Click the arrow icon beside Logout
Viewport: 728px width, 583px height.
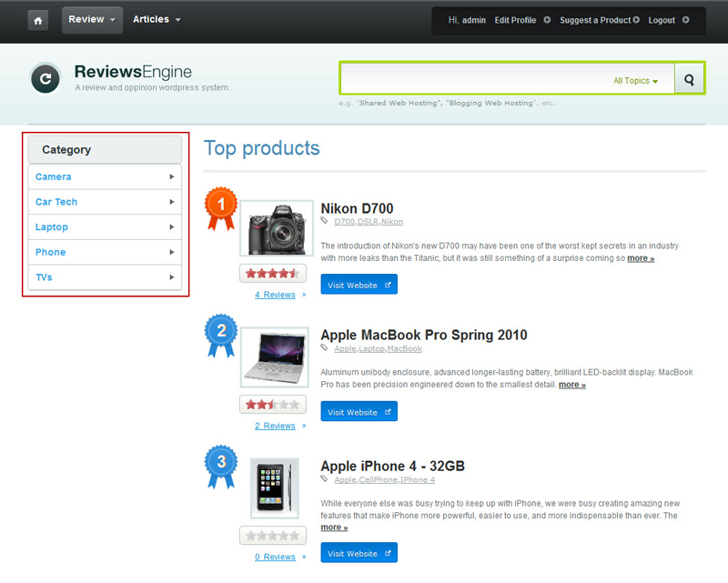pyautogui.click(x=686, y=20)
